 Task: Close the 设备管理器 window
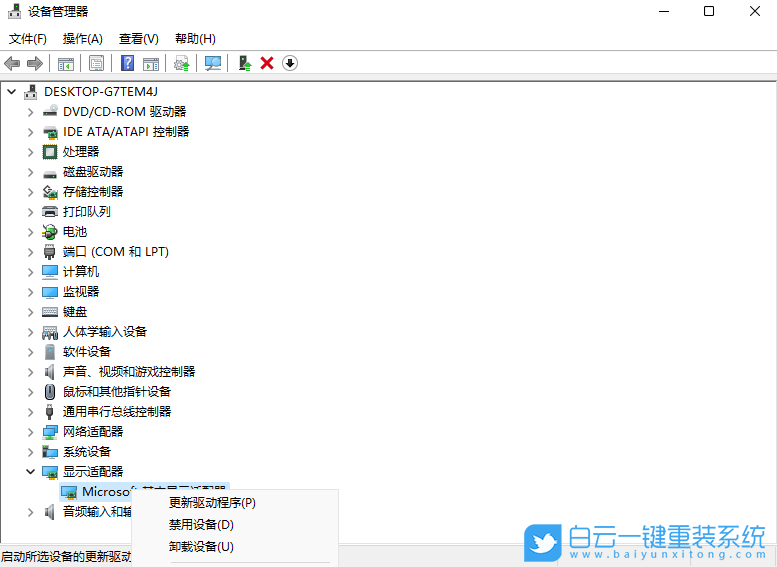click(x=755, y=11)
